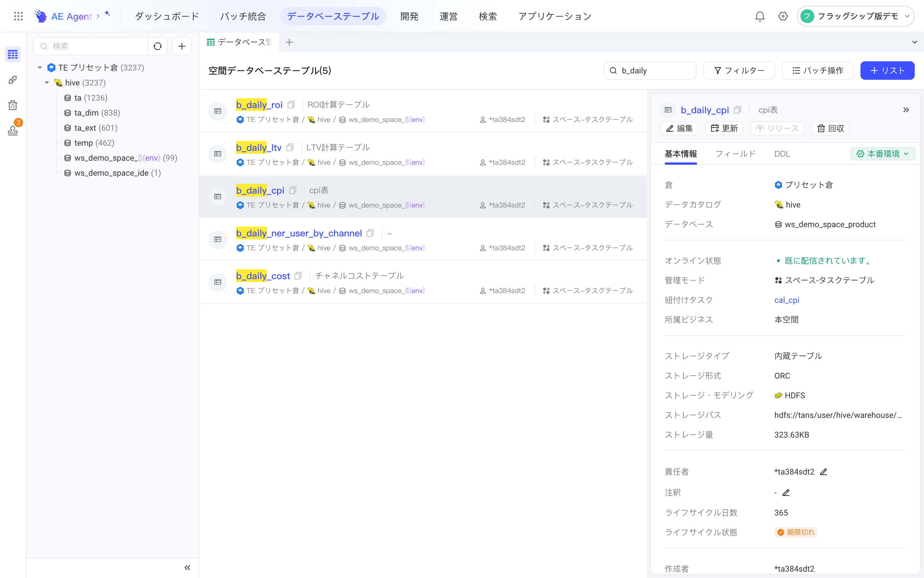Screen dimensions: 924x578
Task: Open the フラッグシップ版デモ account dropdown
Action: [x=856, y=16]
